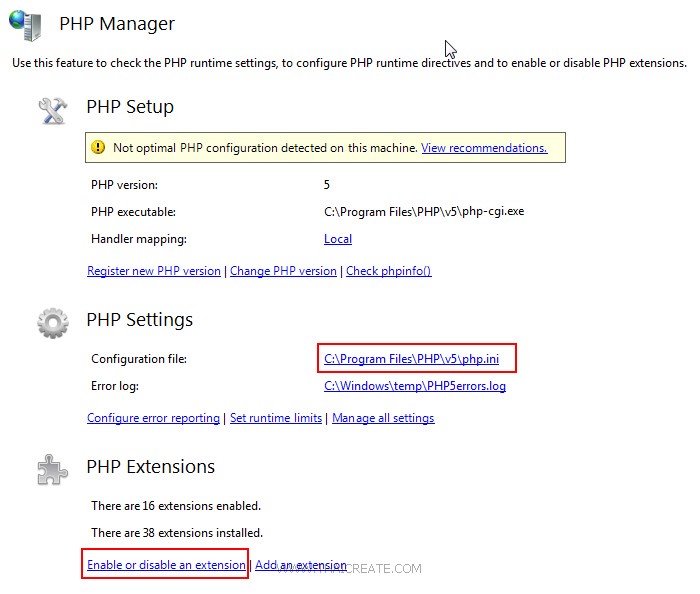
Task: Click the PHP Manager globe server icon
Action: 27,25
